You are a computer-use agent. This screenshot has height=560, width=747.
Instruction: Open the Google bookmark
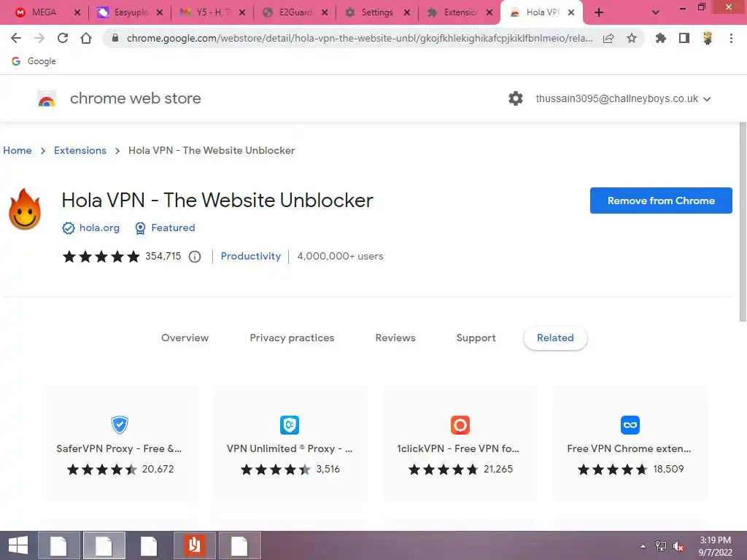tap(34, 61)
